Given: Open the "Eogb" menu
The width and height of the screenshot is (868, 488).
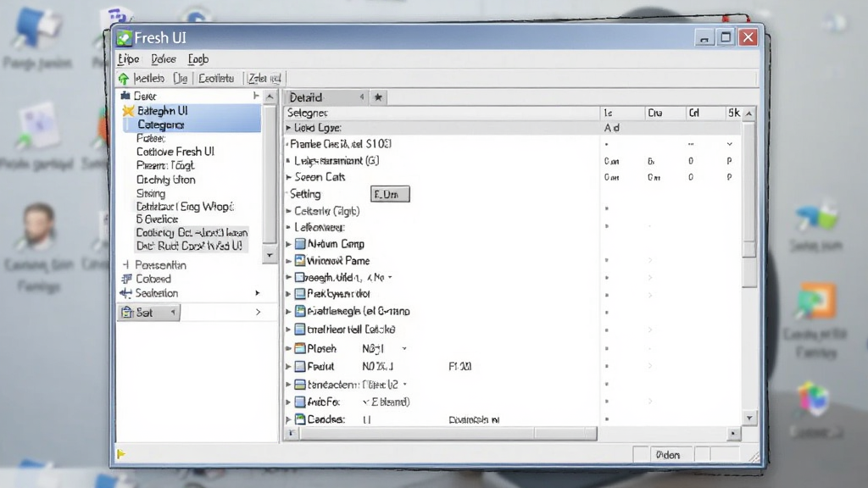Looking at the screenshot, I should point(198,59).
